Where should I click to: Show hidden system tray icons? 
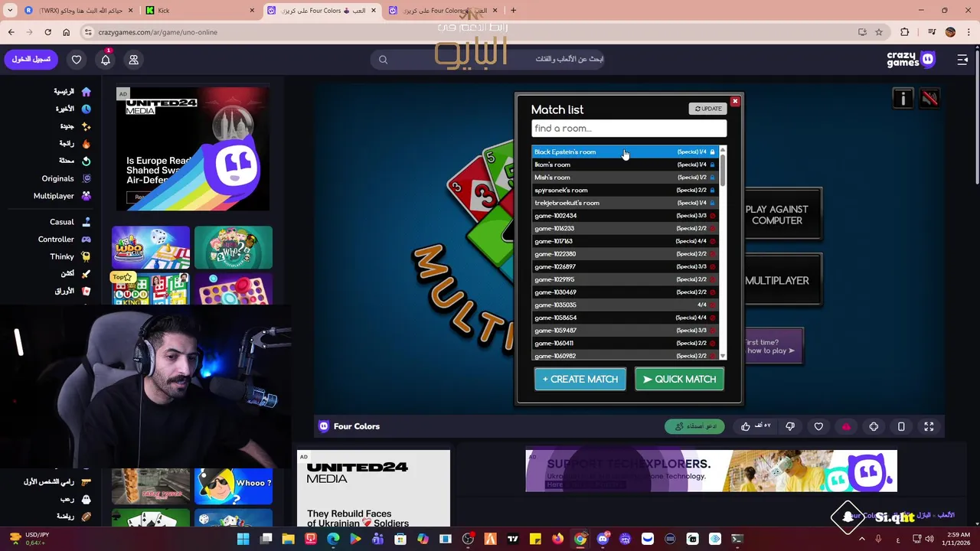coord(862,539)
